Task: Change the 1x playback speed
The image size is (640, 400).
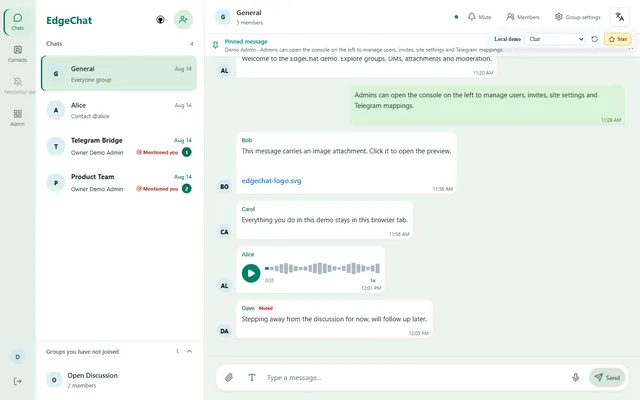Action: [x=373, y=280]
